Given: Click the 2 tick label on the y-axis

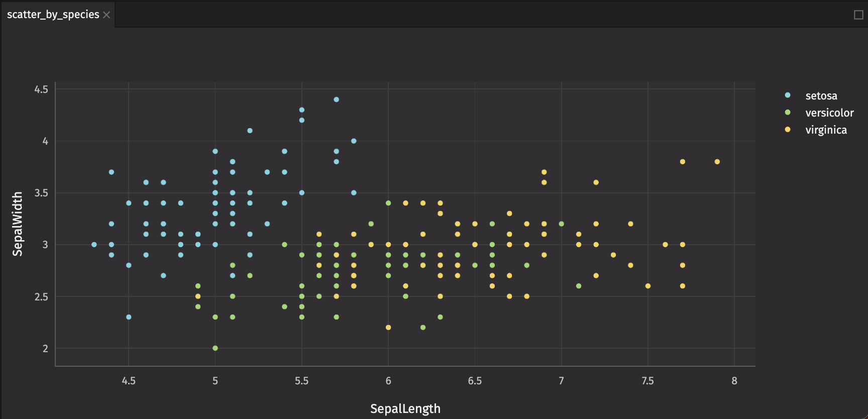Looking at the screenshot, I should pyautogui.click(x=45, y=349).
